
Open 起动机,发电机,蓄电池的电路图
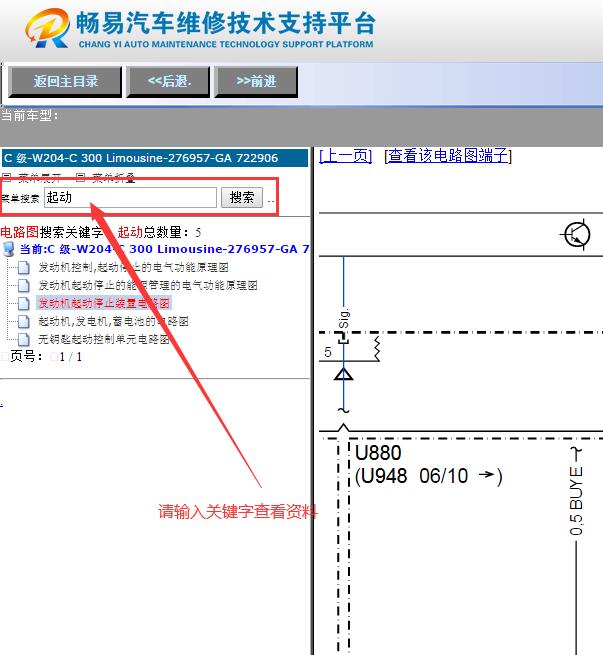(x=113, y=321)
